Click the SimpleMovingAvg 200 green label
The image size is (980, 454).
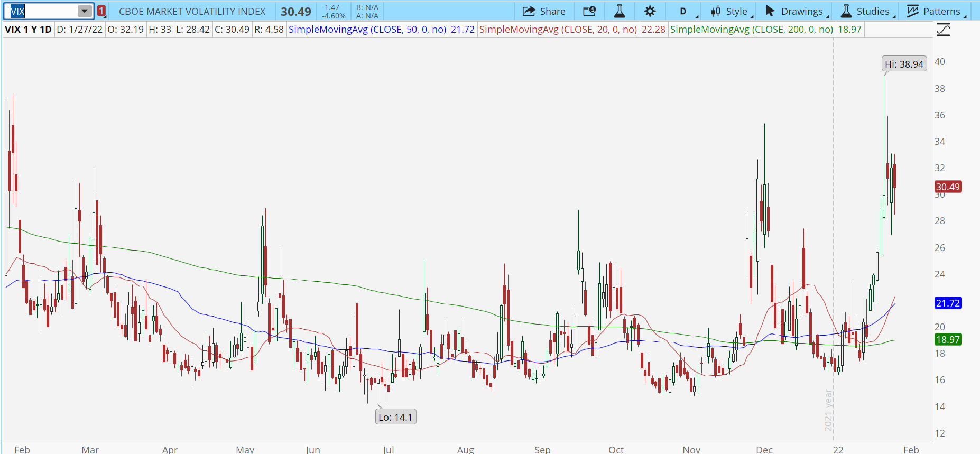click(x=751, y=30)
